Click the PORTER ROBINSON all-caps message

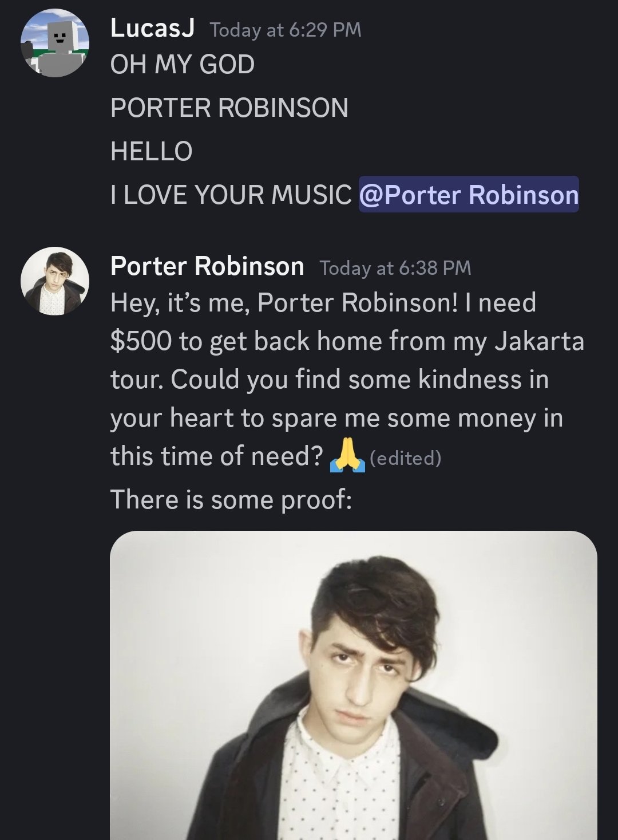pos(229,108)
